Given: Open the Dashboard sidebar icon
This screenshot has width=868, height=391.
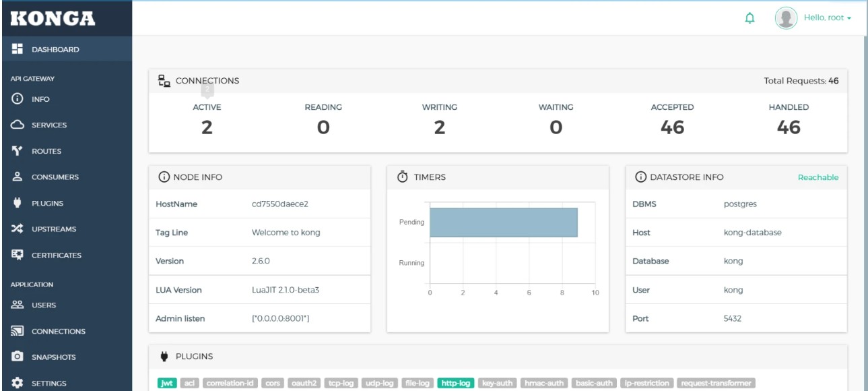Looking at the screenshot, I should (18, 49).
